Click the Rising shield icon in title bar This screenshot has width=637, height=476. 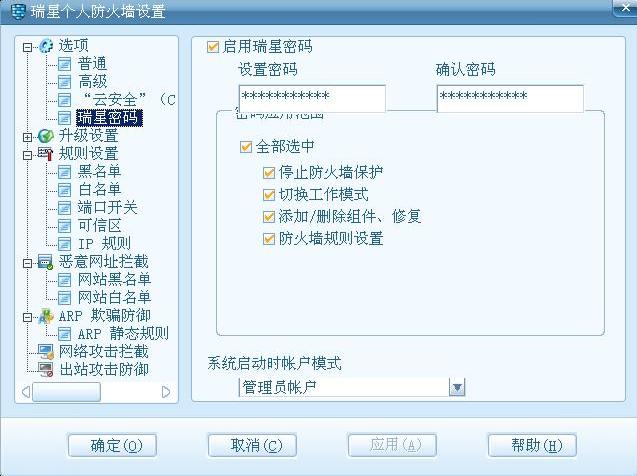(18, 11)
